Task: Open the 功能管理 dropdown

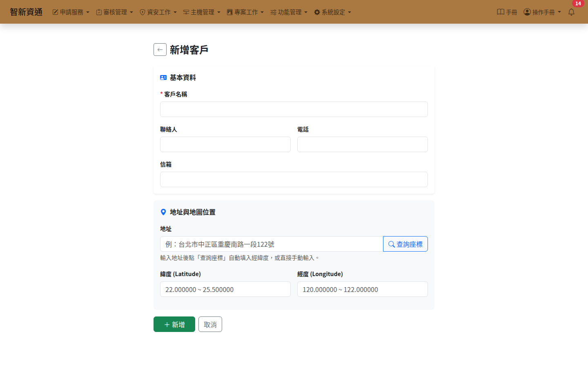Action: [289, 12]
